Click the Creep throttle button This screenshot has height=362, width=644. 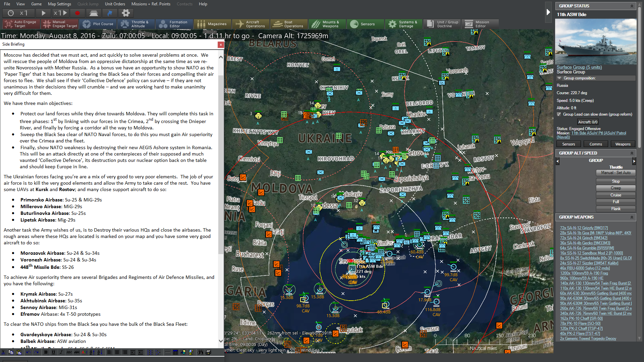click(x=615, y=188)
